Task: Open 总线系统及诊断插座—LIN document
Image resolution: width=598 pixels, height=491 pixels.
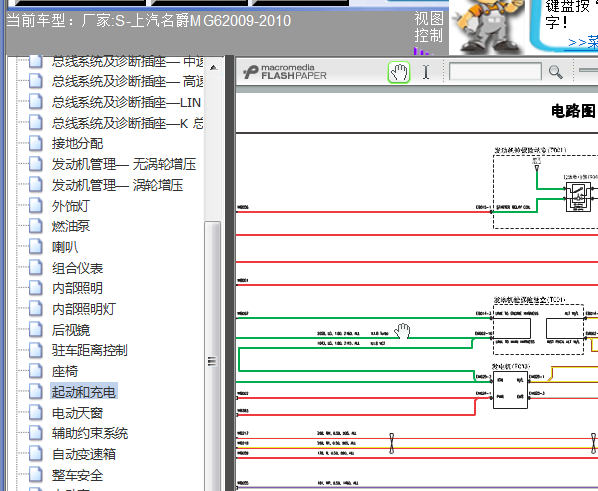Action: coord(126,103)
